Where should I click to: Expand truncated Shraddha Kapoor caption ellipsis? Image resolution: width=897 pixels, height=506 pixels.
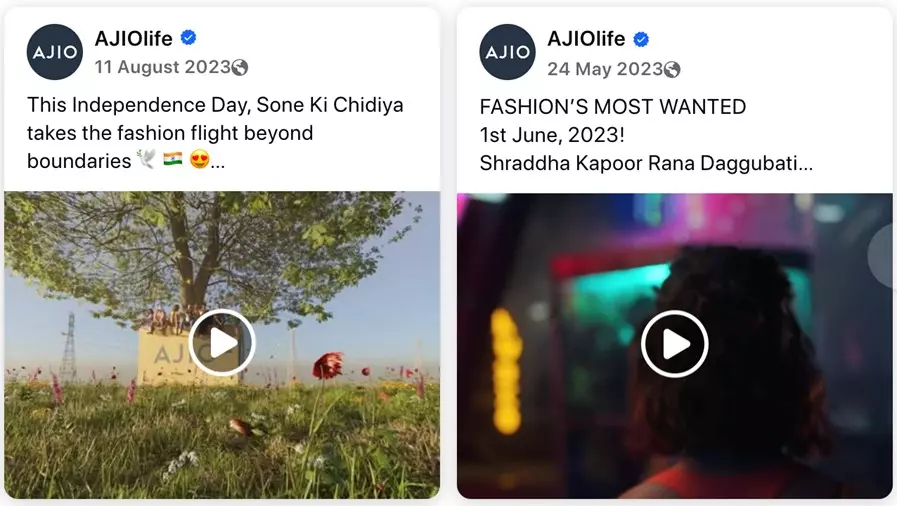pos(805,165)
